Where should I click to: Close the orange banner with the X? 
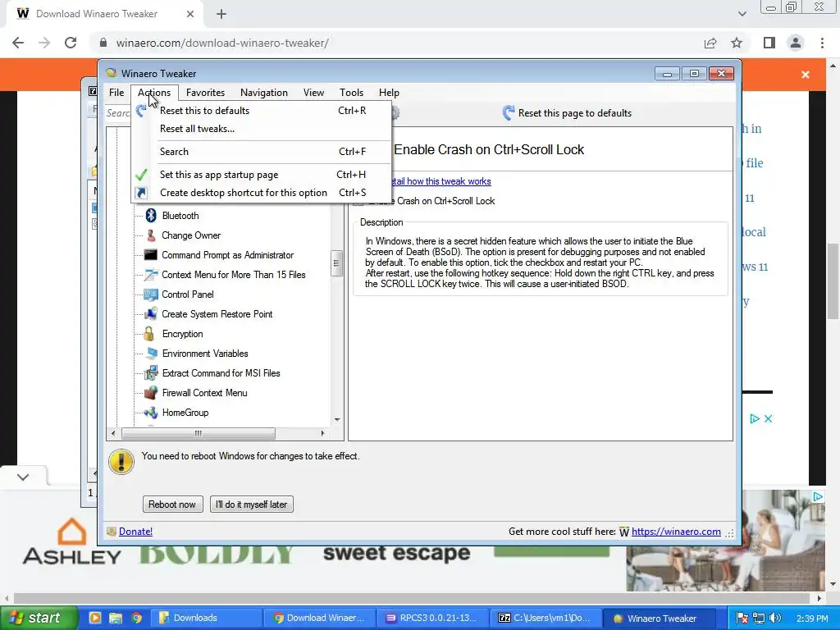click(806, 75)
